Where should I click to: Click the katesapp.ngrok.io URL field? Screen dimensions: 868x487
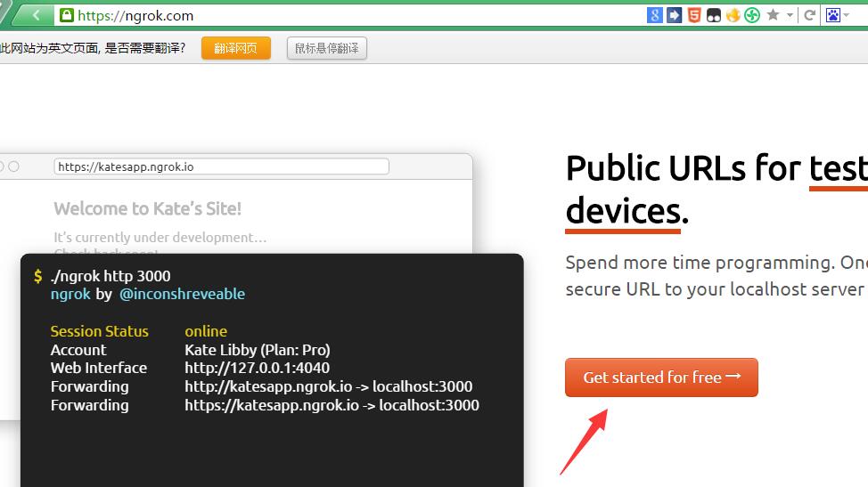[221, 166]
